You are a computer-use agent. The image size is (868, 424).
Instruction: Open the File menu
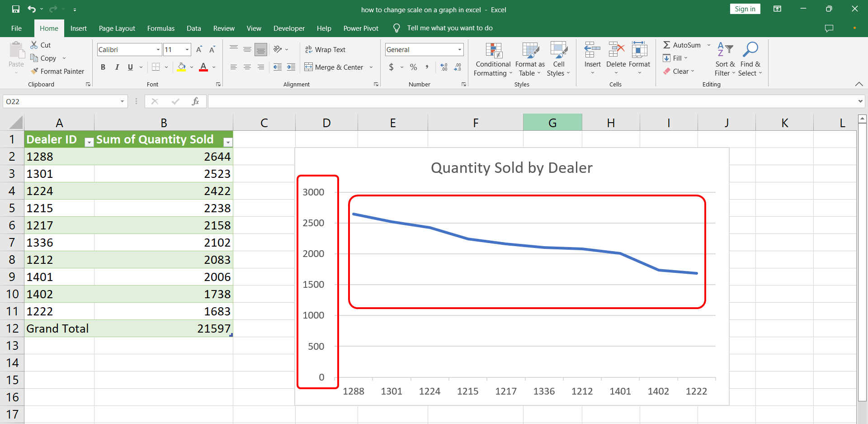click(17, 28)
